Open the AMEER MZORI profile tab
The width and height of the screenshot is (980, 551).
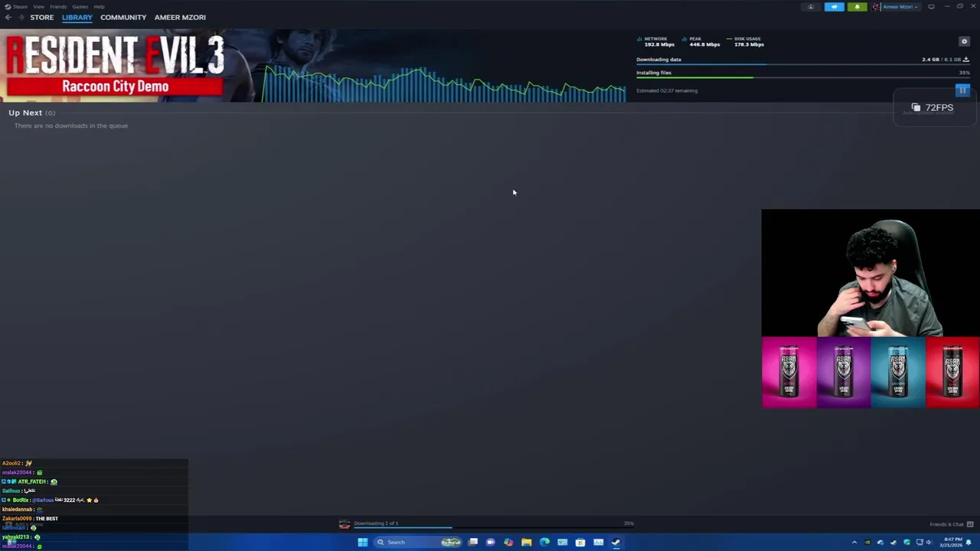point(180,17)
